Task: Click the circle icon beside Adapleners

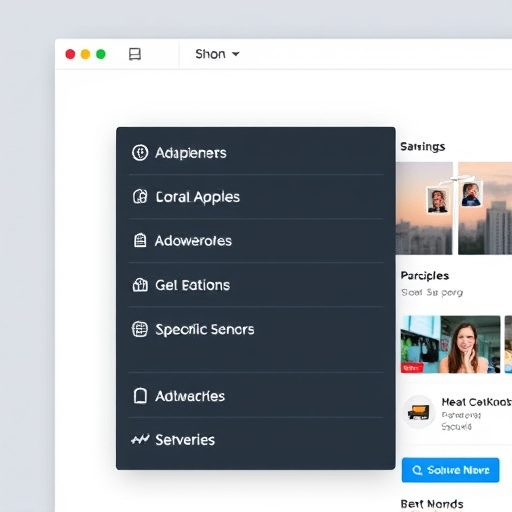Action: (x=140, y=153)
